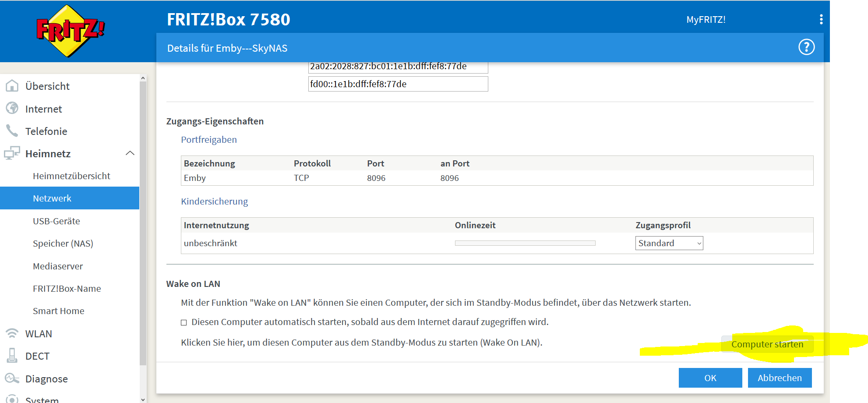
Task: Click the Emby port sharing row name
Action: 195,178
